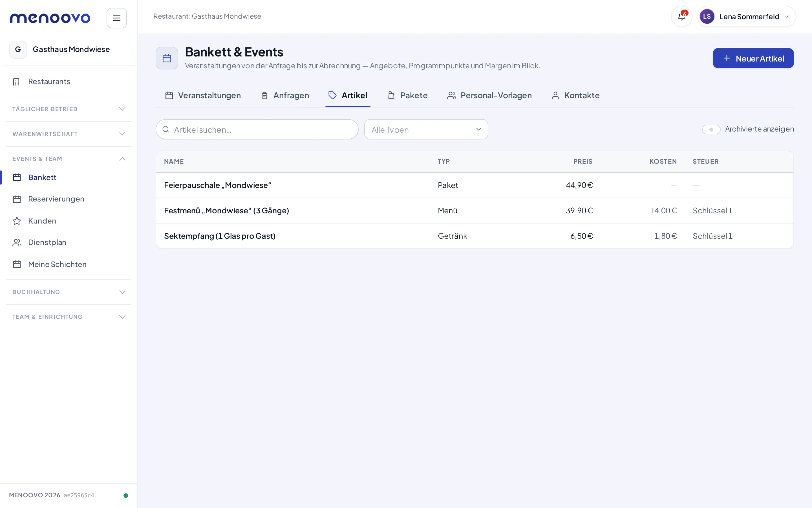This screenshot has height=508, width=812.
Task: Click the Reservierungen calendar icon
Action: [x=17, y=199]
